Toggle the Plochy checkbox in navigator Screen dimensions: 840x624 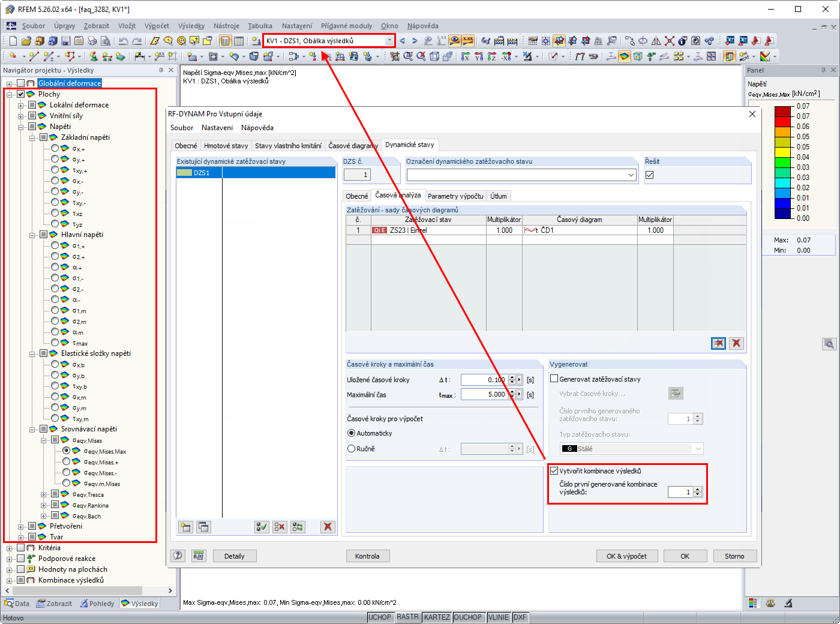pos(21,94)
